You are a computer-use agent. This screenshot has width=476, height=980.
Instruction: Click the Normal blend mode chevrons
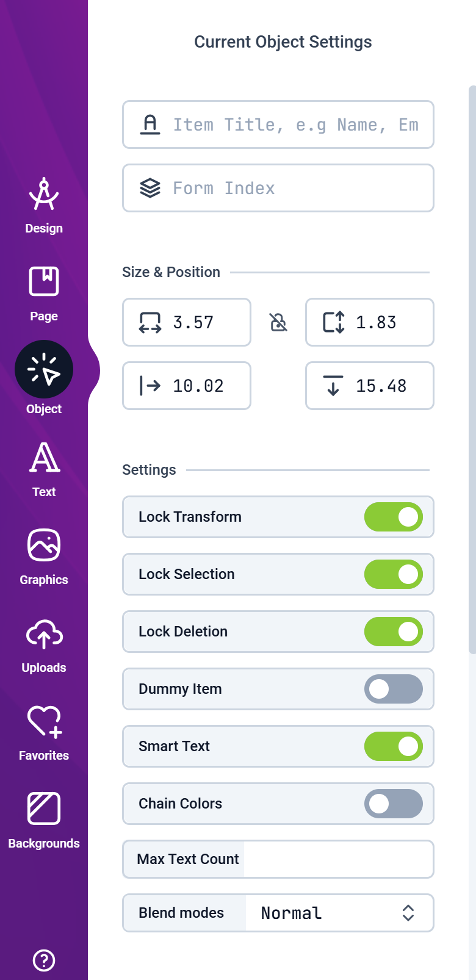click(x=408, y=913)
